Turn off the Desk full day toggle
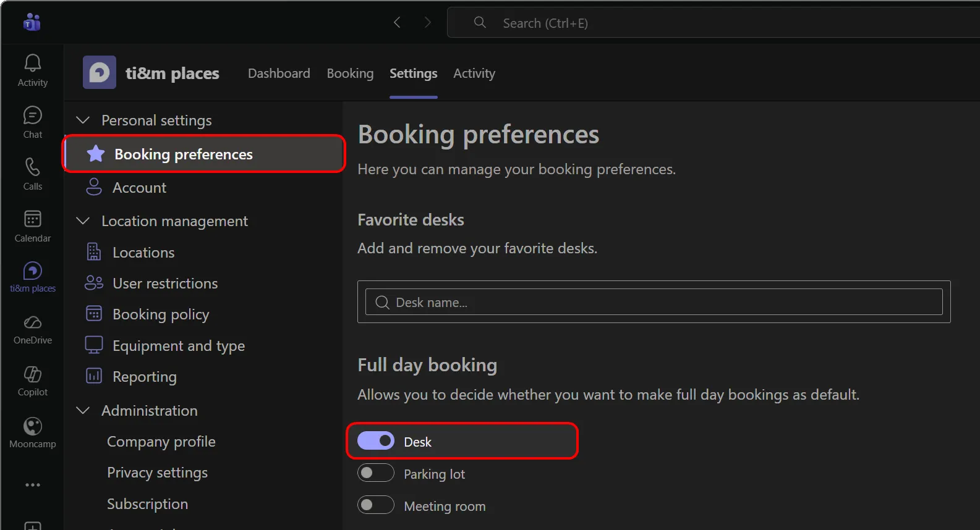980x530 pixels. [376, 441]
